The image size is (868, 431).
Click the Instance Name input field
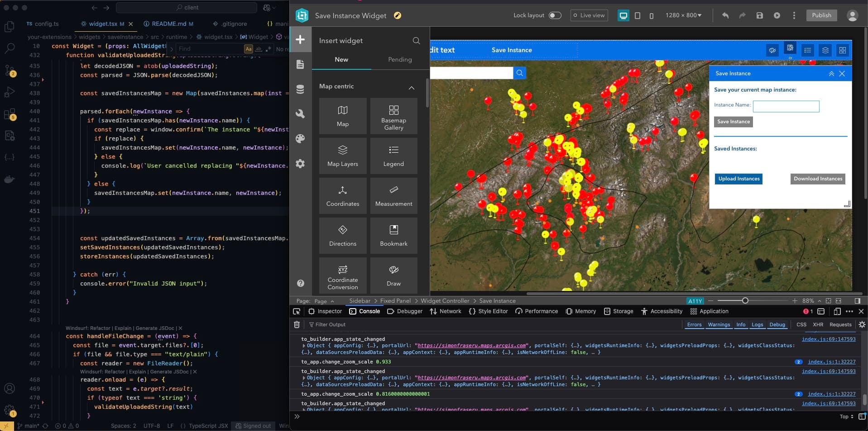pyautogui.click(x=786, y=107)
